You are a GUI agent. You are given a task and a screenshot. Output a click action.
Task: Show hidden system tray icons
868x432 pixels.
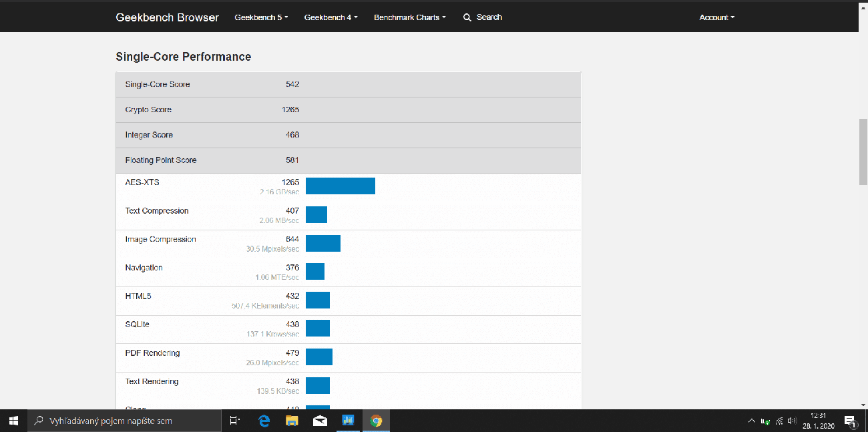pyautogui.click(x=752, y=421)
